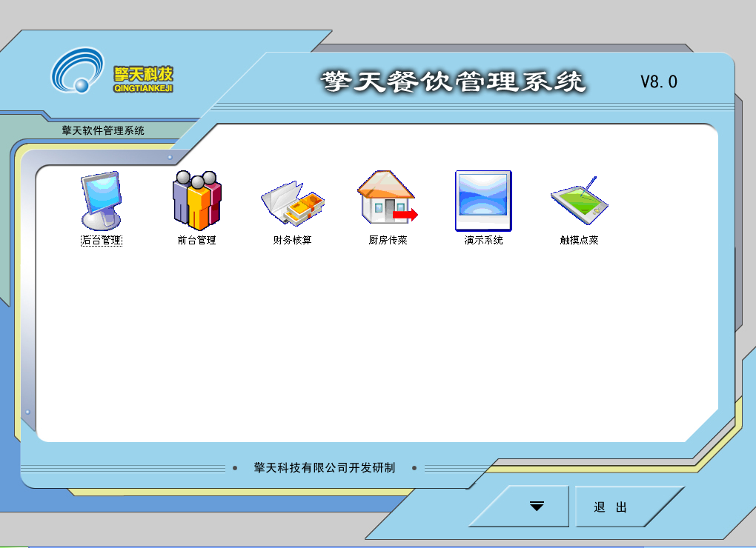The image size is (756, 548).
Task: Click the 擎天餐饮管理系统 title banner
Action: [x=453, y=81]
